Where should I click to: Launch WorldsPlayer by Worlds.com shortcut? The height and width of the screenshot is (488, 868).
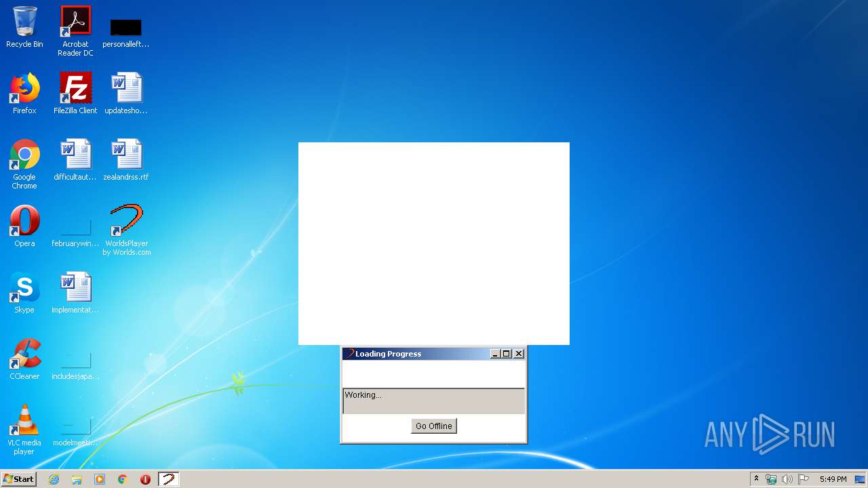click(126, 230)
